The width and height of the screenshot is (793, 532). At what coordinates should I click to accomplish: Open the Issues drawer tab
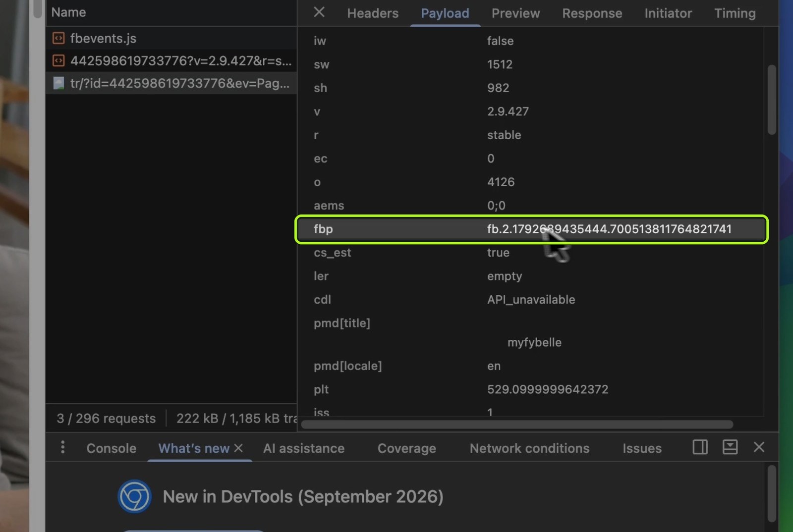pos(642,448)
